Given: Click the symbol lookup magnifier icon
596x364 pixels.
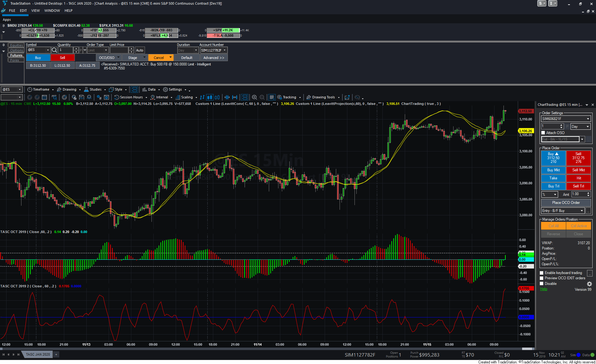Looking at the screenshot, I should (x=54, y=50).
